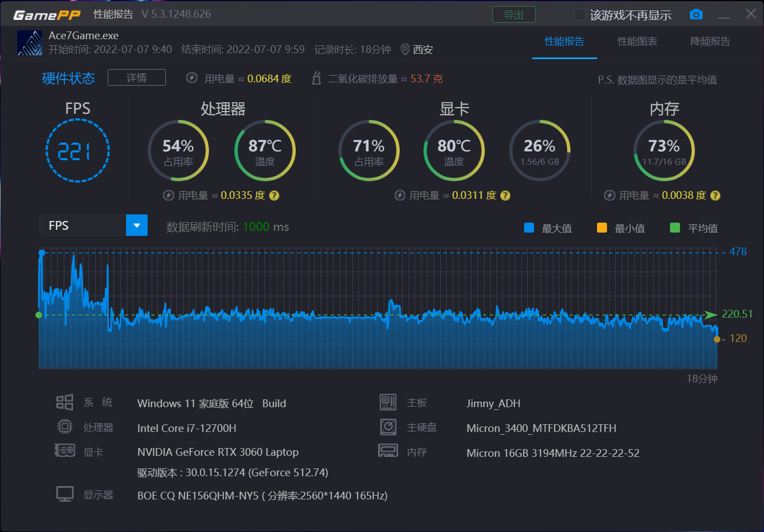Click the 数据刷新时间 1000 ms text
Viewport: 764px width, 532px height.
[227, 227]
